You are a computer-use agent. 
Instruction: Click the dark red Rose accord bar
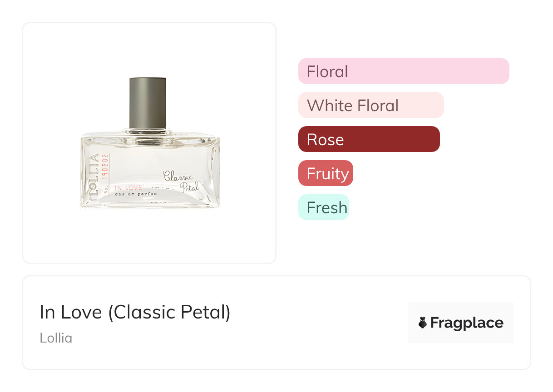tap(369, 139)
